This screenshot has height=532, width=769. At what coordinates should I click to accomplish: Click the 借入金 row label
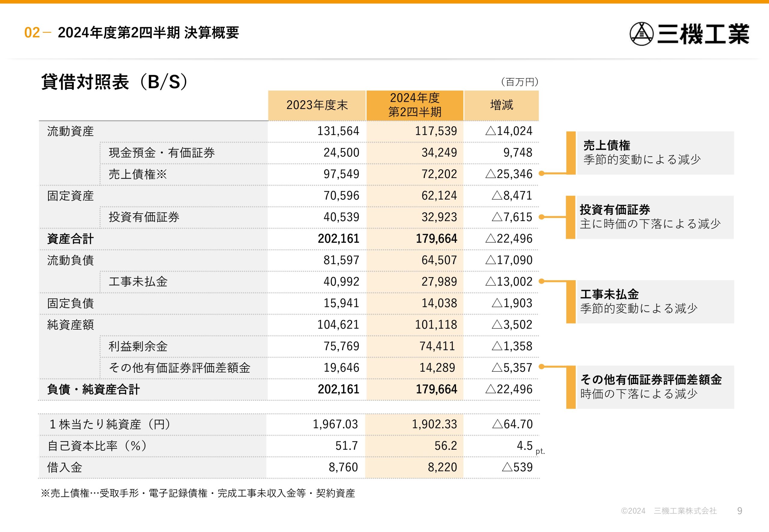[64, 467]
